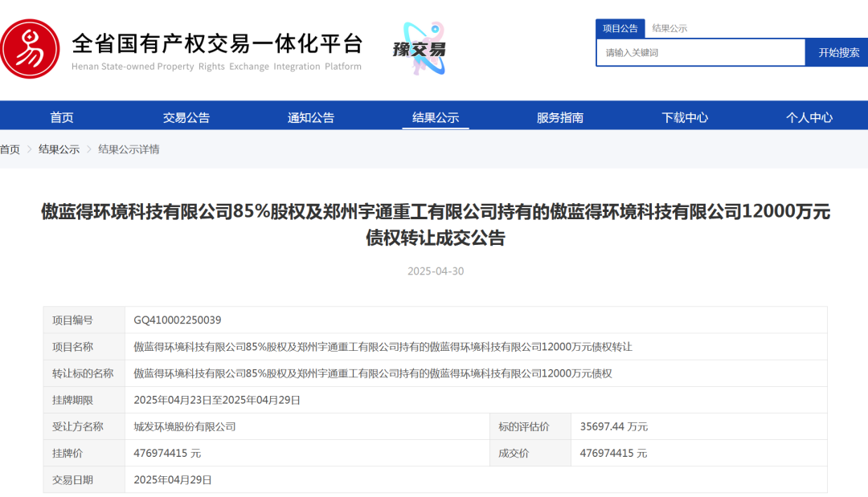Click 结果公示详情 breadcrumb text
Screen dimensions: 868x497
[x=129, y=149]
